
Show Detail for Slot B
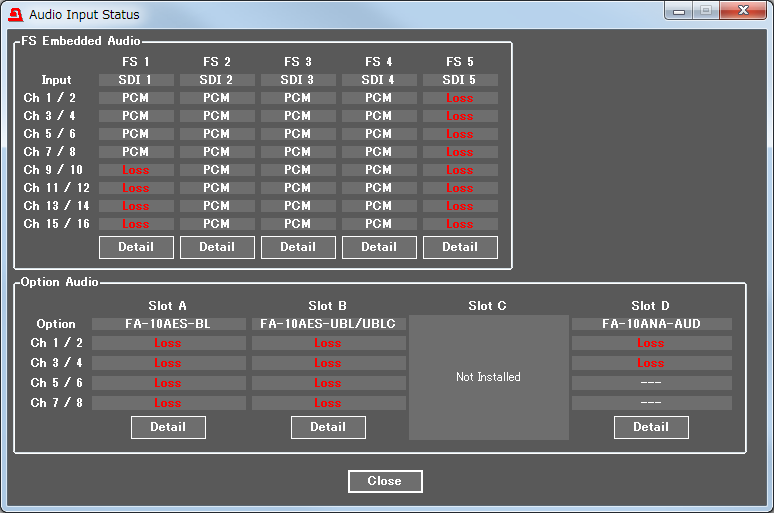tap(328, 427)
